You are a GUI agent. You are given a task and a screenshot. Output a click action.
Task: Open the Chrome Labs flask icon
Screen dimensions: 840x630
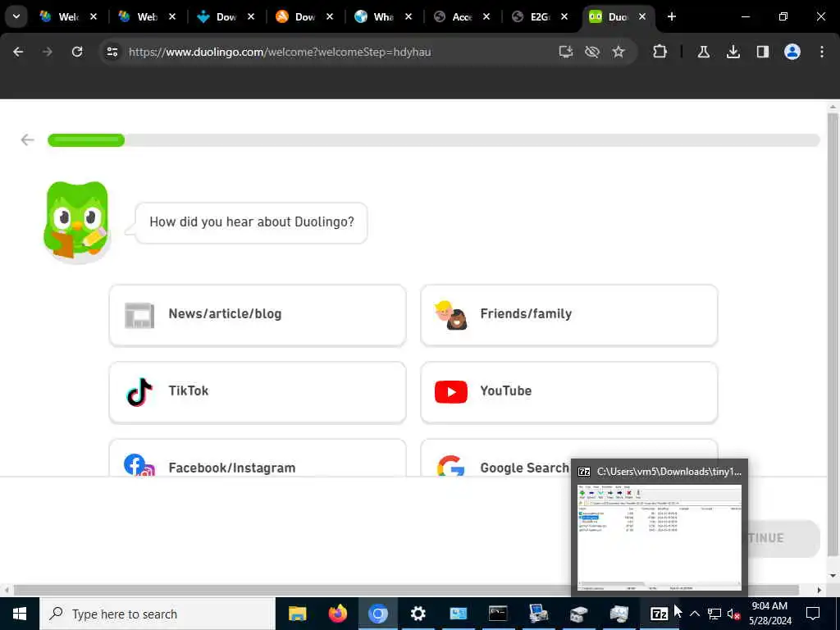[x=703, y=52]
